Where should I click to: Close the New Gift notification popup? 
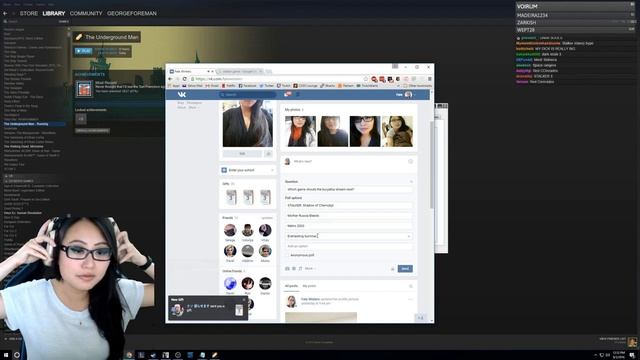point(244,300)
